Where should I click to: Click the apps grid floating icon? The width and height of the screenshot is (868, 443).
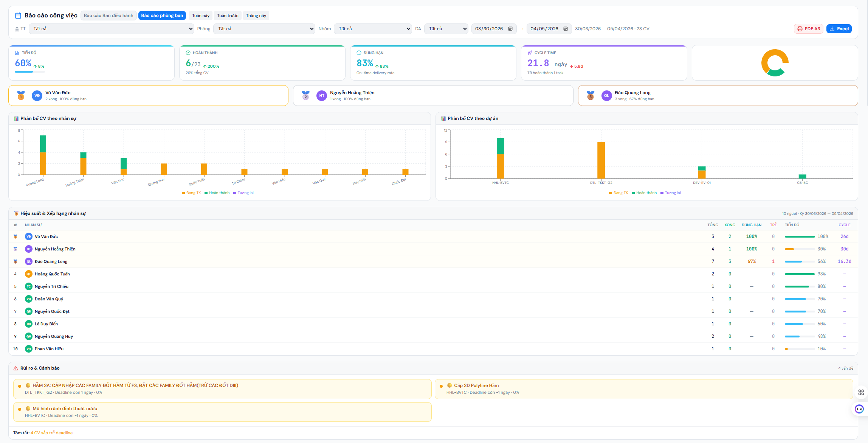861,392
